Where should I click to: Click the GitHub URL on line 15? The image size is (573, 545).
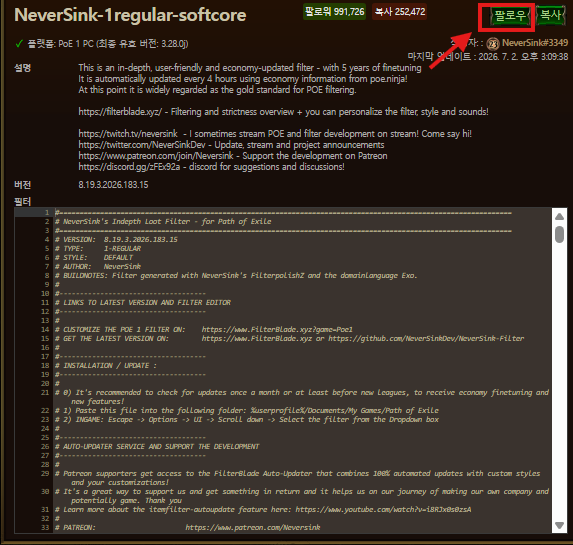point(426,338)
